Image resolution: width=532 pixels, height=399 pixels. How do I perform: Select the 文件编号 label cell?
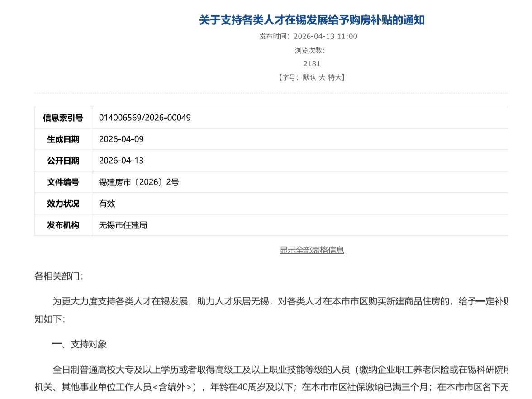63,182
